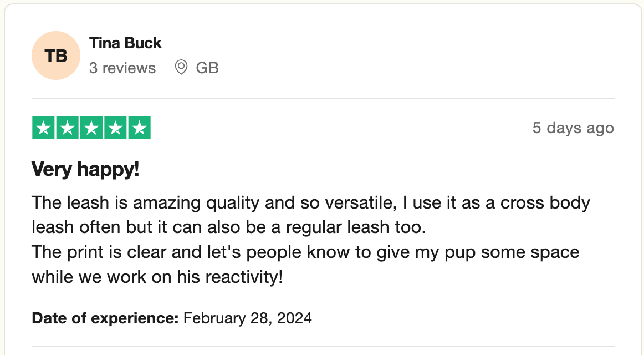Open the 'Very happy!' review title
644x355 pixels.
[x=85, y=169]
